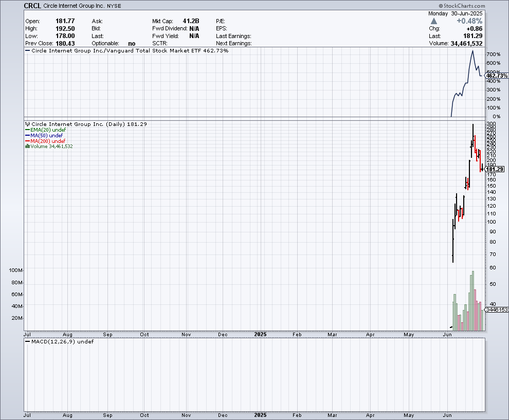Click the +0.48% percent change
509x420 pixels.
coord(469,21)
